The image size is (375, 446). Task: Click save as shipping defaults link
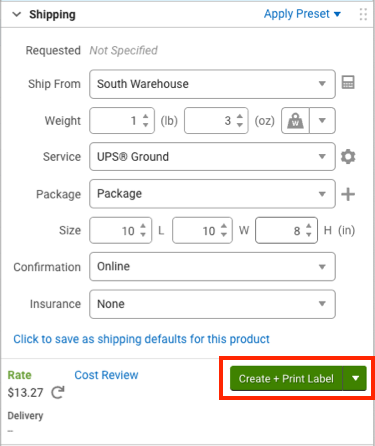coord(141,339)
